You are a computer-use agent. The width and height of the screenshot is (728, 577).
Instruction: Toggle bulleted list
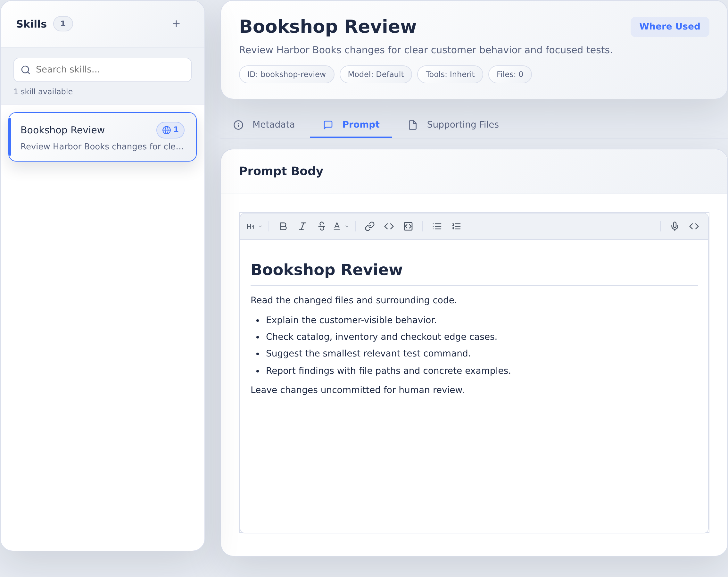point(437,226)
